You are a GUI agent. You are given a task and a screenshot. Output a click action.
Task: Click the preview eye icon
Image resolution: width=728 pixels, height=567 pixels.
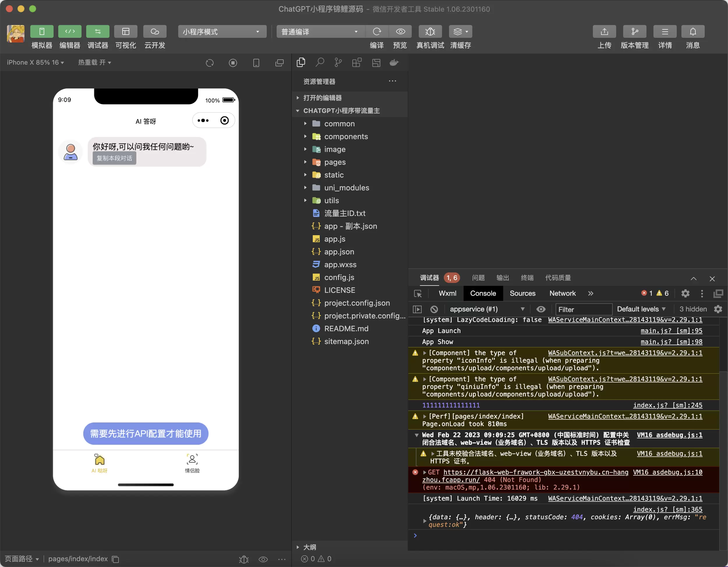pos(400,32)
